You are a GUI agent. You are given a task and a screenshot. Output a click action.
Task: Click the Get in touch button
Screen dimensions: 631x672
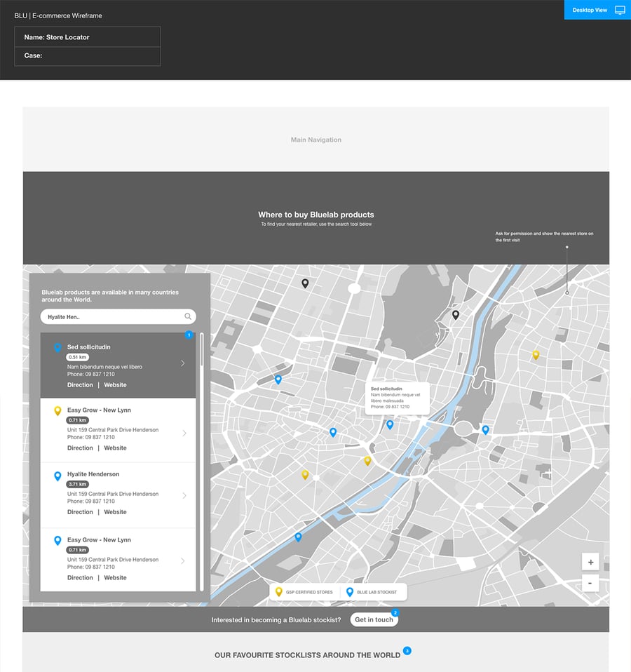(x=374, y=619)
